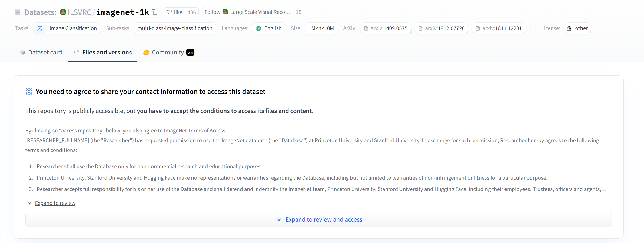The height and width of the screenshot is (243, 644).
Task: Click term 2 about warranties
Action: 292,178
